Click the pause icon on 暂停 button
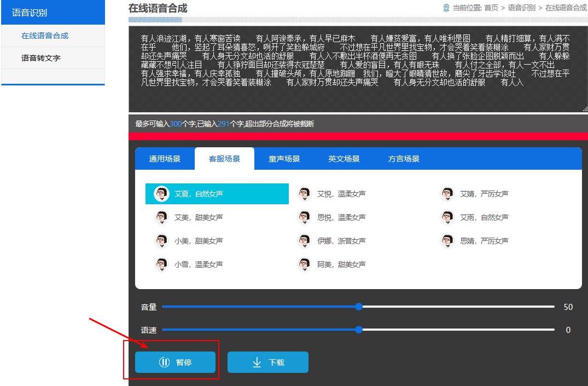588x386 pixels. (164, 362)
